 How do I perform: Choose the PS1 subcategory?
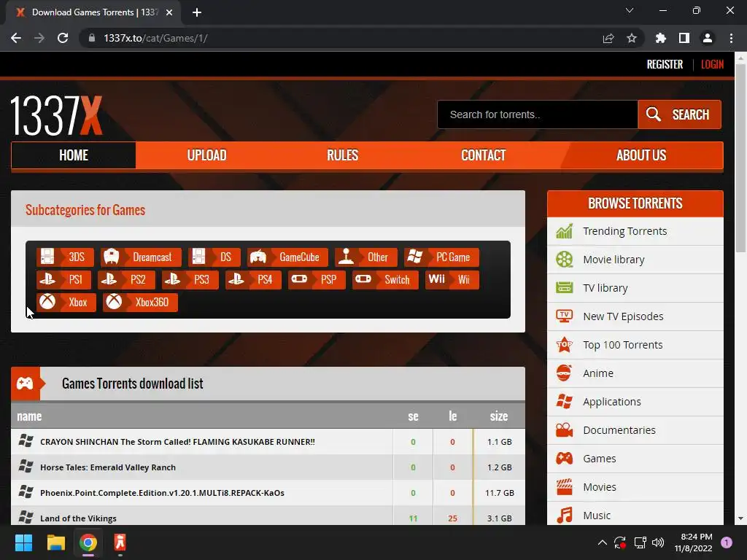pos(64,279)
